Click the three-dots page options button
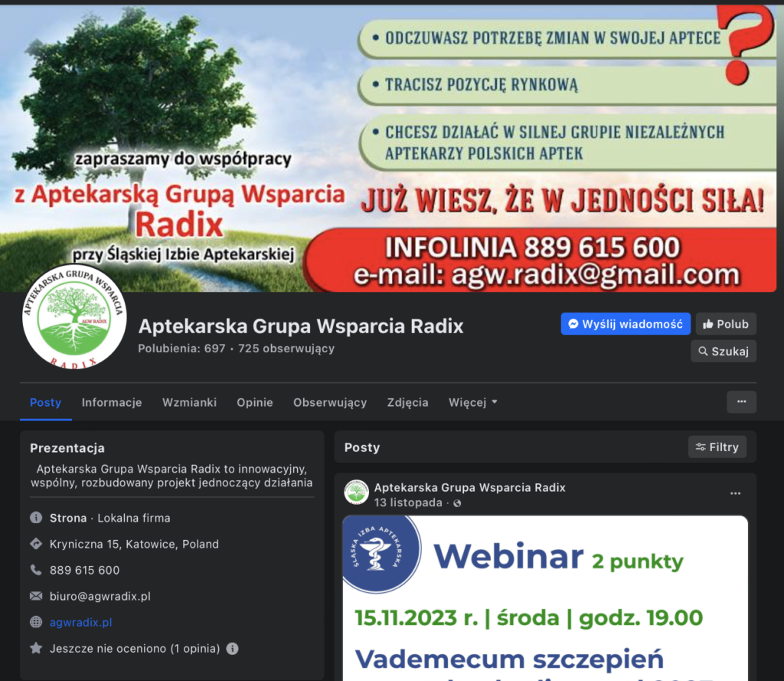 [x=740, y=401]
